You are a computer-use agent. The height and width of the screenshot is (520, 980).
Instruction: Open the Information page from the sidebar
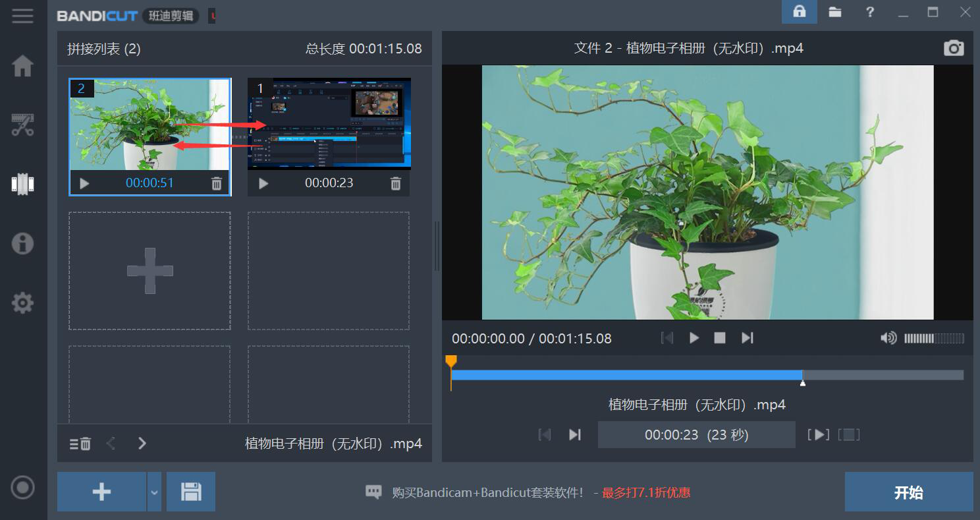pyautogui.click(x=23, y=243)
